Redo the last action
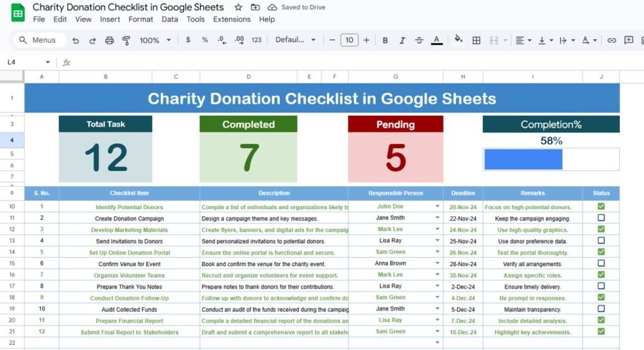 click(92, 40)
